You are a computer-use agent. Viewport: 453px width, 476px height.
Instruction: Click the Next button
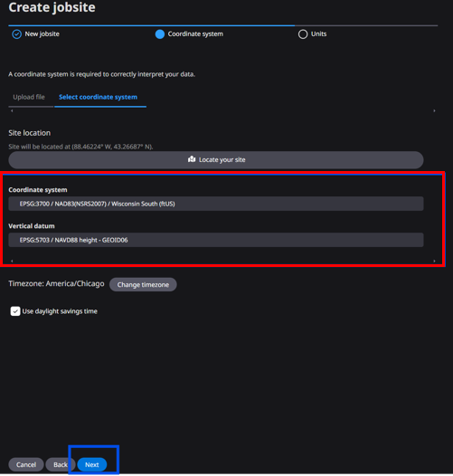point(92,464)
